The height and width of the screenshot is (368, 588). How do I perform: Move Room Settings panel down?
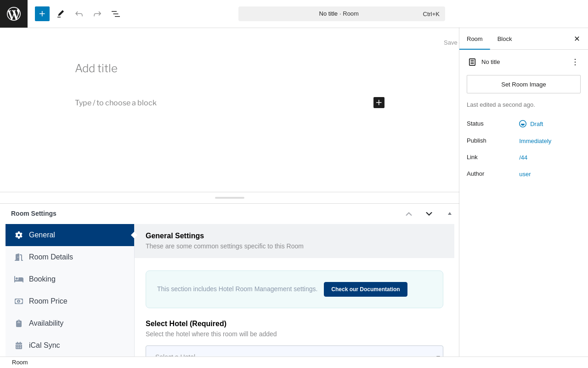point(429,214)
